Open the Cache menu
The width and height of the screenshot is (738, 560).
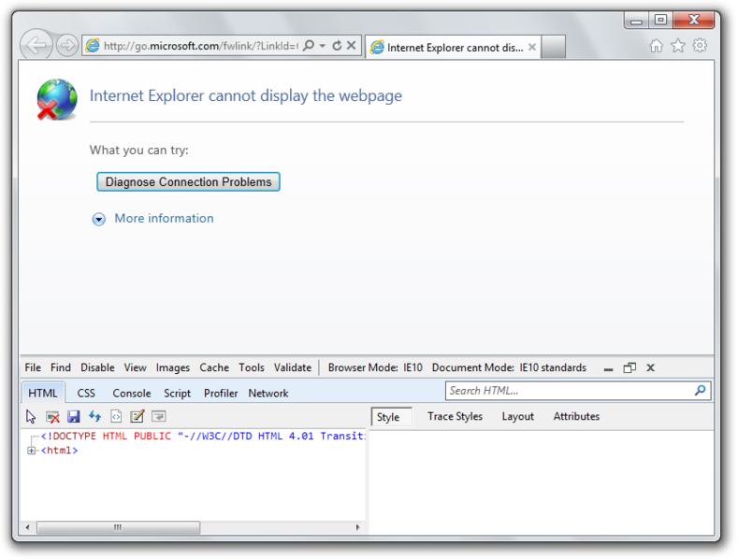(214, 367)
